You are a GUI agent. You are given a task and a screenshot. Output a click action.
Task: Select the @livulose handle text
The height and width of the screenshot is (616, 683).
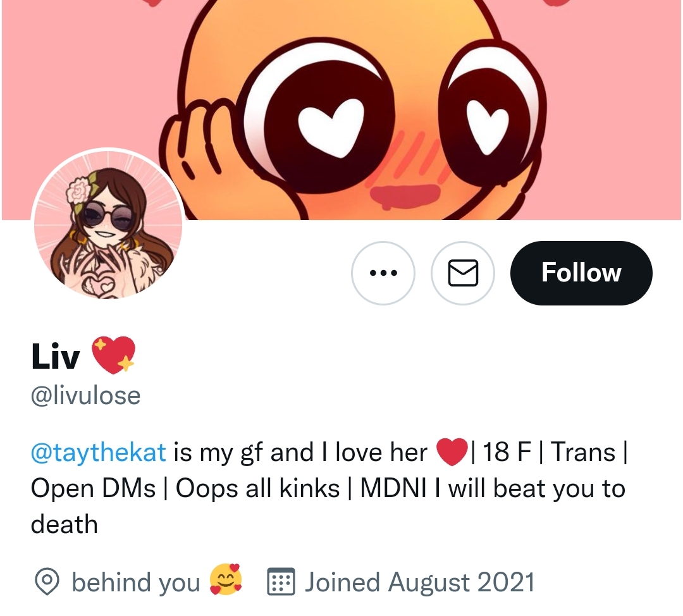click(x=86, y=395)
